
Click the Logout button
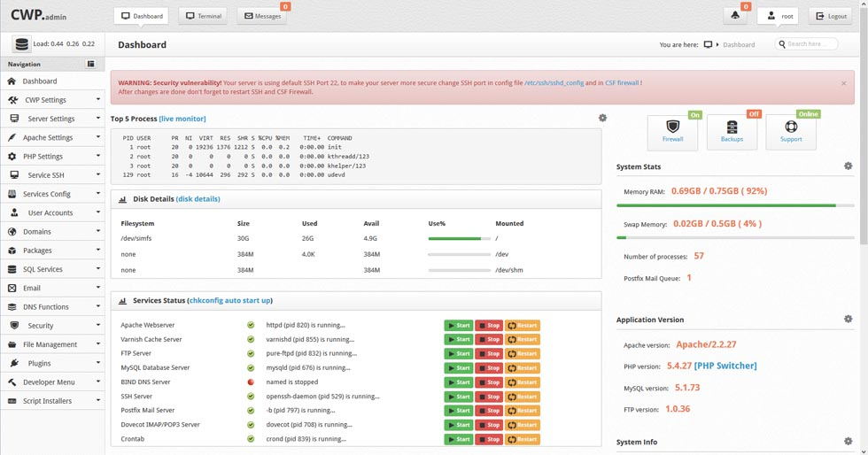(830, 16)
